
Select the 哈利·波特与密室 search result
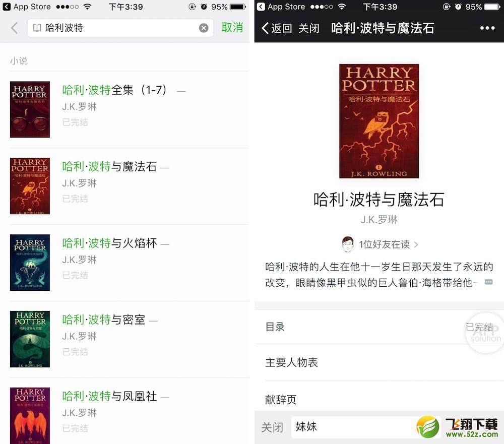click(x=130, y=339)
